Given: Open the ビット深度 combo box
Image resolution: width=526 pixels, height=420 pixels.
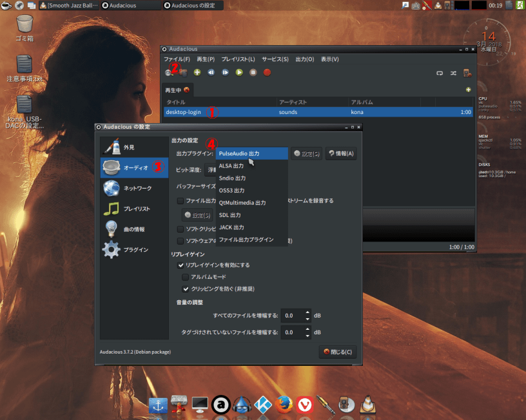Looking at the screenshot, I should 210,170.
